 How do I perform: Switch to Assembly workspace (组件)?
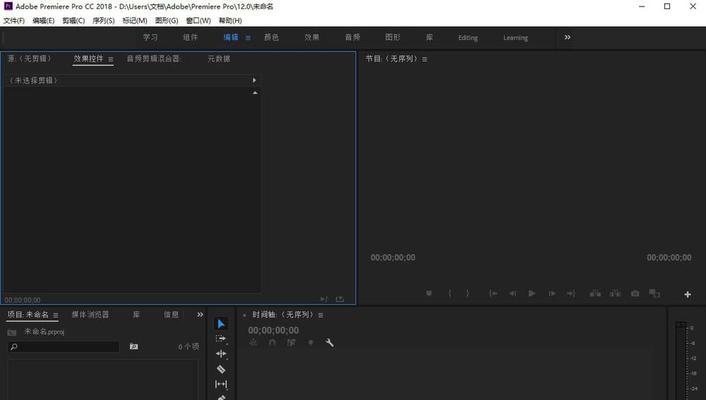[190, 37]
